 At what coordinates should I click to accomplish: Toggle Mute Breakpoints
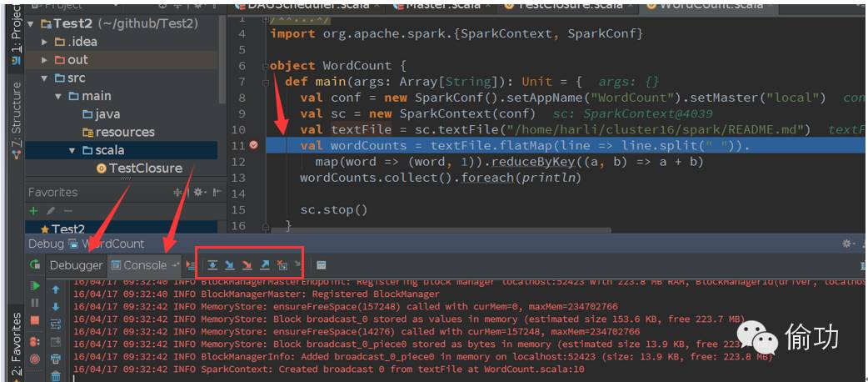(36, 359)
